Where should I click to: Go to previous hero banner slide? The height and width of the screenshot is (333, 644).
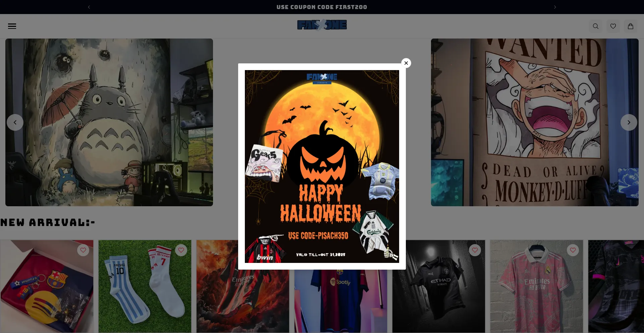(15, 122)
